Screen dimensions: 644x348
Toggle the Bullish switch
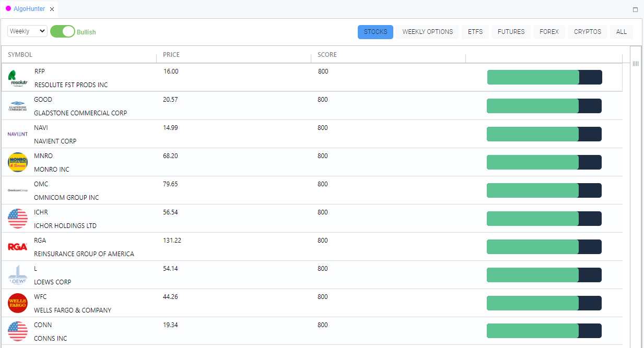click(x=63, y=31)
